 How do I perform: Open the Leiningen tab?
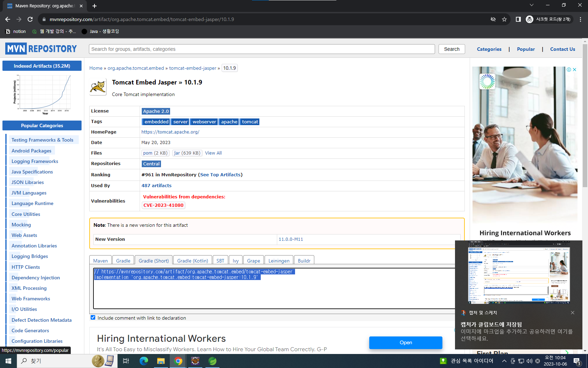279,260
